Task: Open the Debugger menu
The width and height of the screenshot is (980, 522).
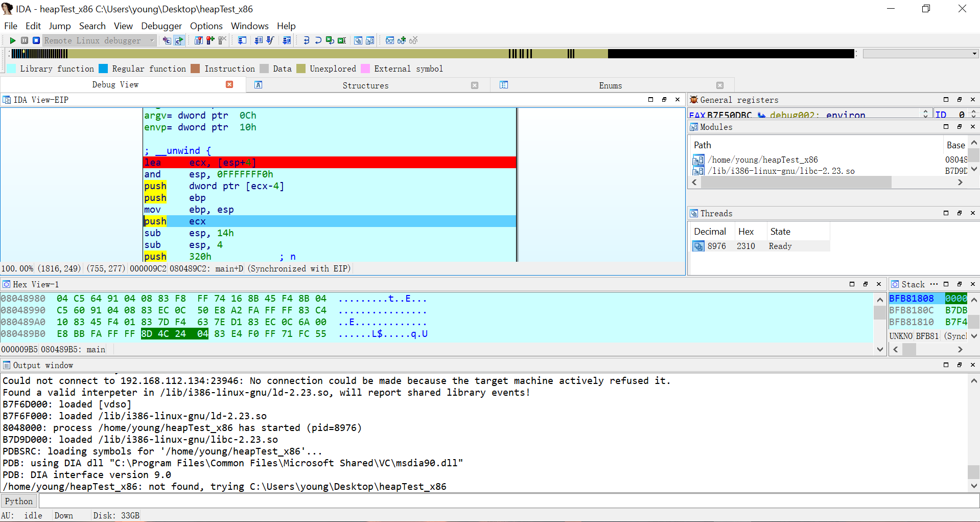Action: pyautogui.click(x=161, y=26)
